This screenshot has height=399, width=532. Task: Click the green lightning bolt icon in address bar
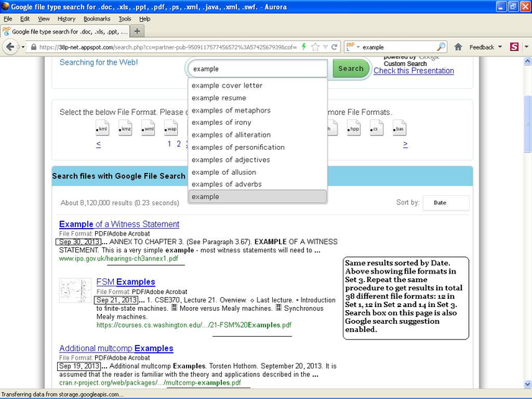304,47
